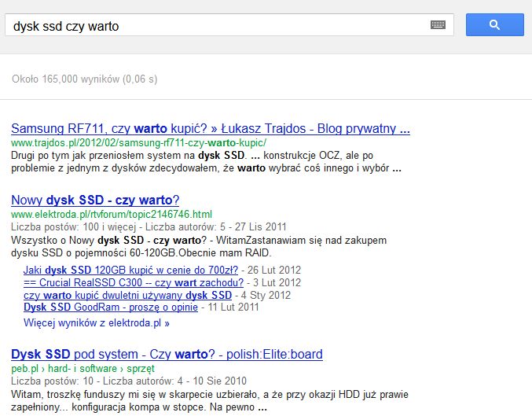Focus the search box with 'dysk ssd czy warto'
The width and height of the screenshot is (532, 416).
pos(229,25)
